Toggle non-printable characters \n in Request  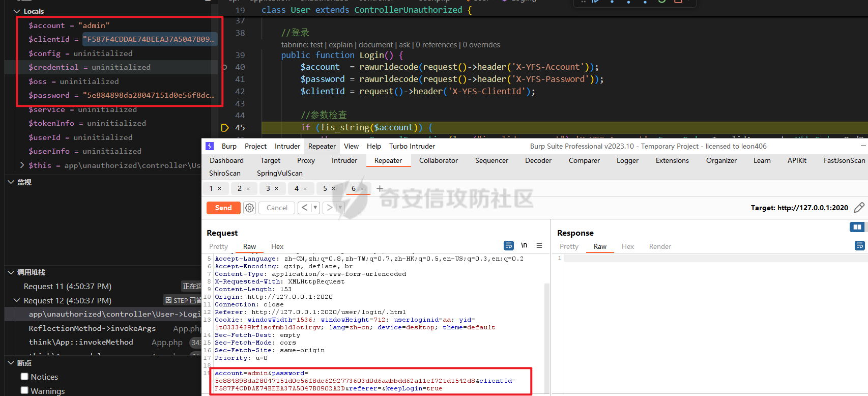524,245
